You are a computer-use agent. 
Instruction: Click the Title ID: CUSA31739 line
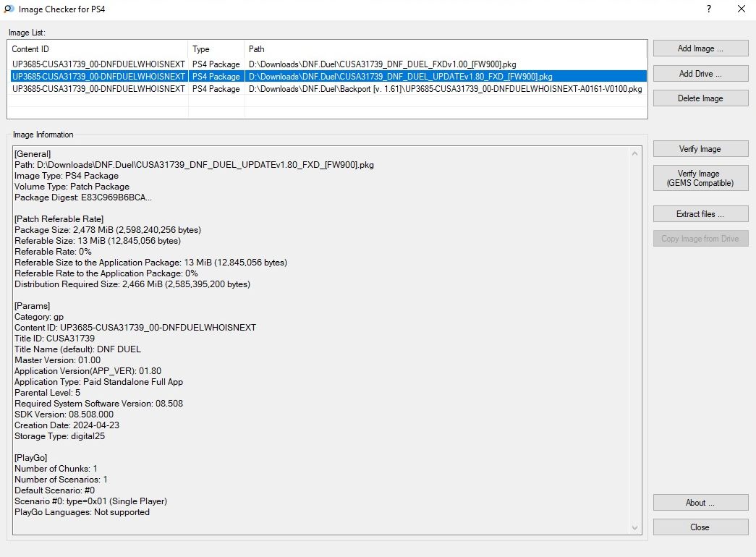[x=54, y=339]
